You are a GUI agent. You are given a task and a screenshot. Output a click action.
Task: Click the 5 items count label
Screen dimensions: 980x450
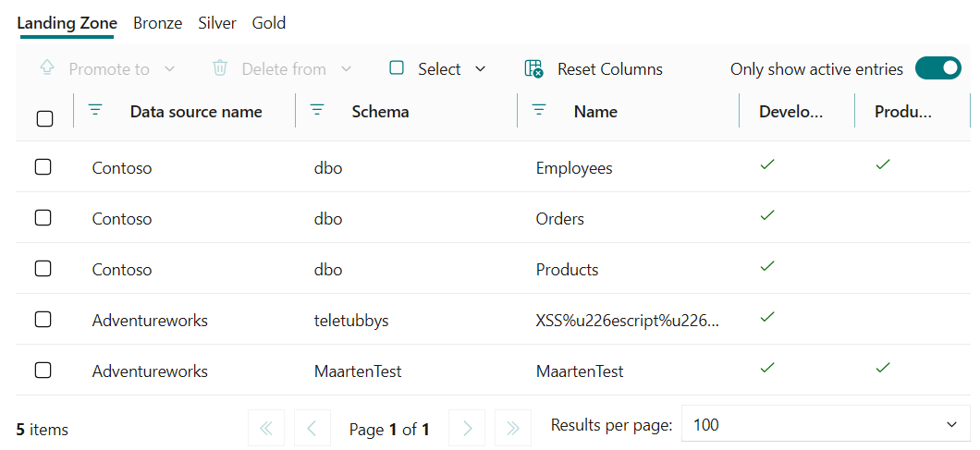tap(43, 430)
